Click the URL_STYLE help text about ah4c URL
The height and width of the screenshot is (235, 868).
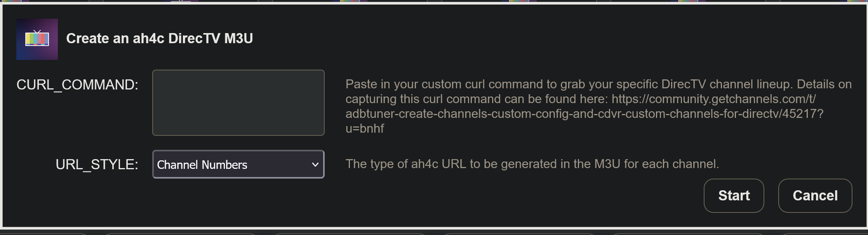click(532, 164)
